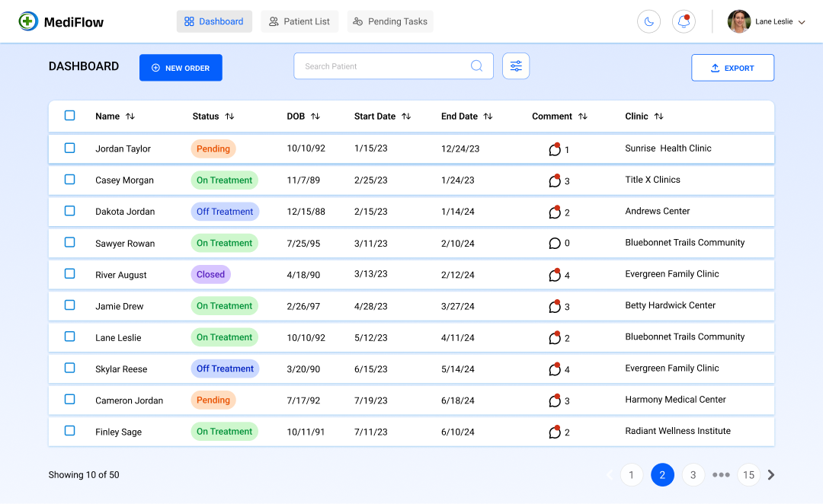Click River August's Closed status badge
Screen dimensions: 823x504
click(210, 274)
